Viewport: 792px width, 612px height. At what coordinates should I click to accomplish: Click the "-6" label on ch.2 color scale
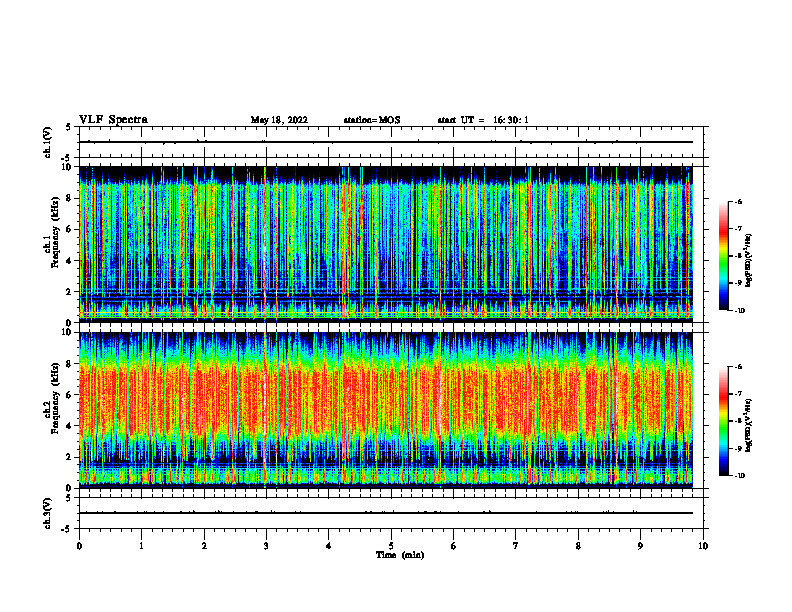(738, 367)
